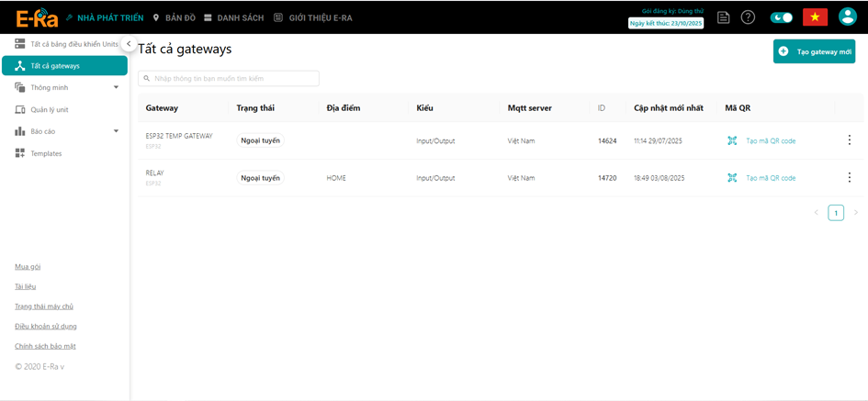Open more options for RELAY row

[850, 177]
